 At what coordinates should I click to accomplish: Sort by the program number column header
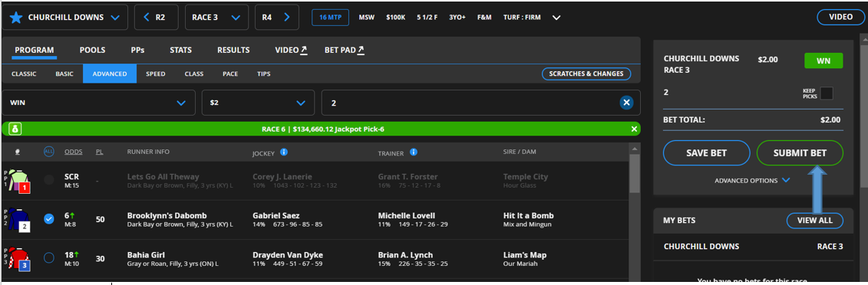[x=18, y=152]
